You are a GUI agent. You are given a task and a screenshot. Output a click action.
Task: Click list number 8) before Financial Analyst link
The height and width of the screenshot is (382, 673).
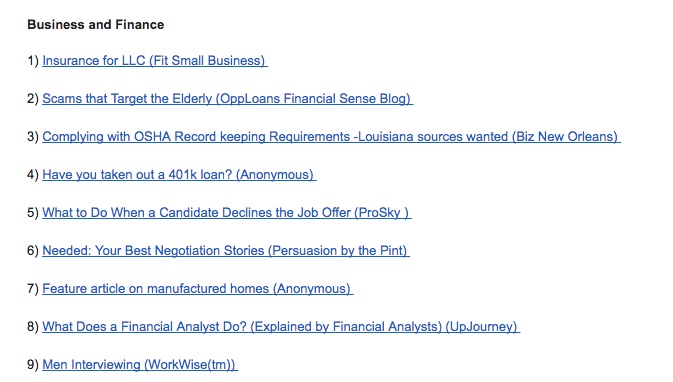click(33, 327)
